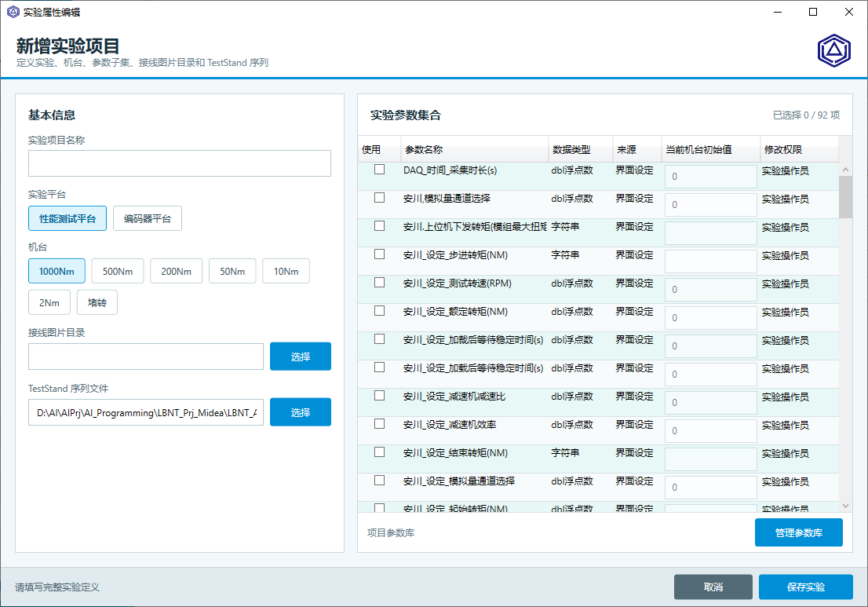Select the 性能测试平台 platform option
This screenshot has width=868, height=607.
pos(67,219)
